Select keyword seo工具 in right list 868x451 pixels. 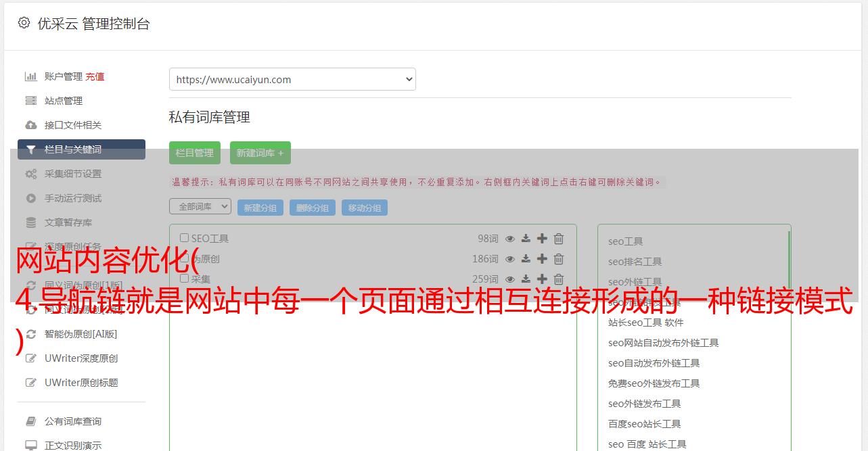625,241
